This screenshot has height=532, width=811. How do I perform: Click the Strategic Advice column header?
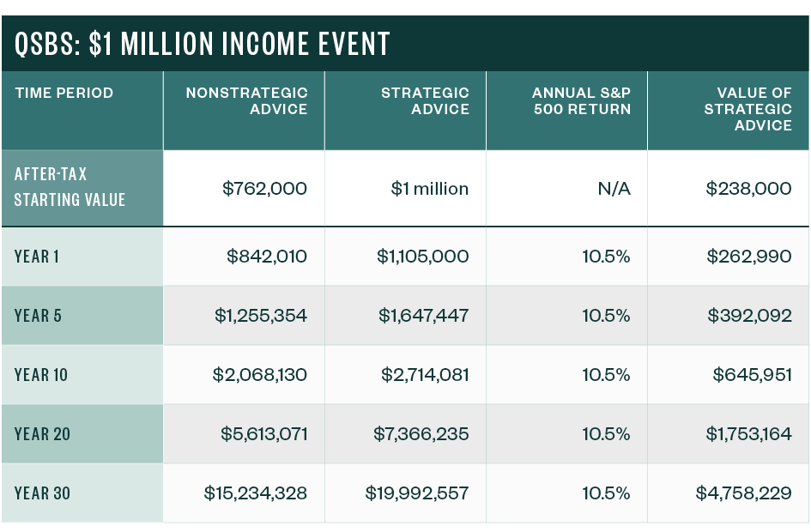point(426,100)
